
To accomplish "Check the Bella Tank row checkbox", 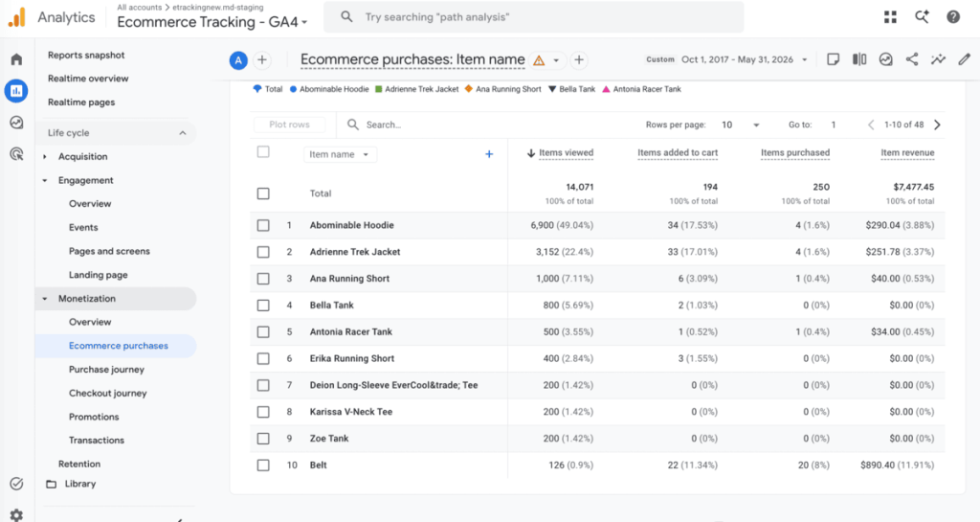I will coord(263,306).
